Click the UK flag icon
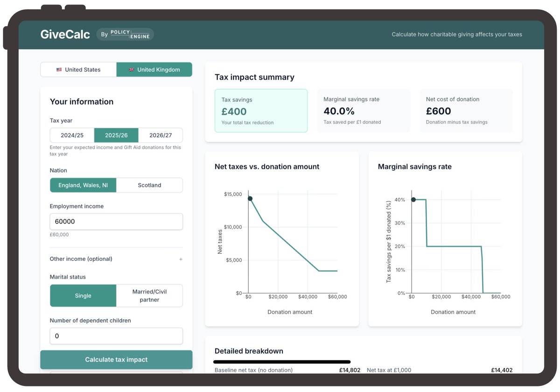 131,70
